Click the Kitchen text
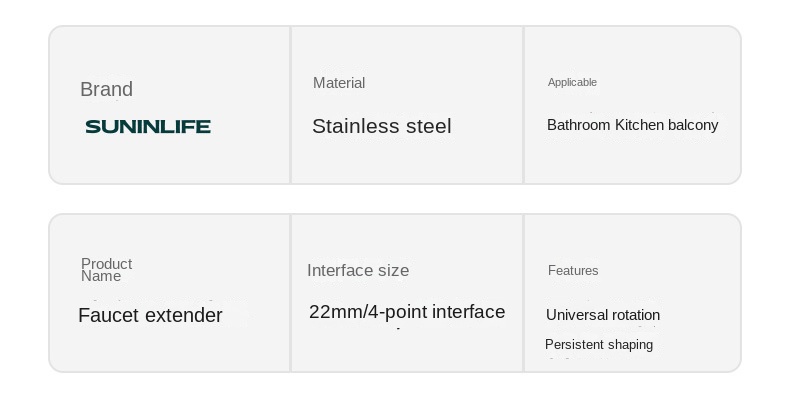The width and height of the screenshot is (790, 408). pos(639,125)
